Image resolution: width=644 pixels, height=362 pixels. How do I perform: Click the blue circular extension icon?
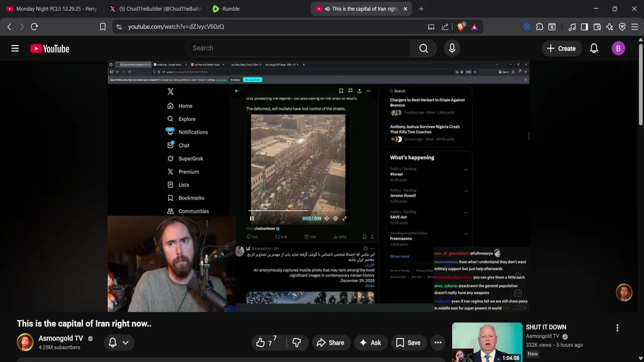click(527, 27)
